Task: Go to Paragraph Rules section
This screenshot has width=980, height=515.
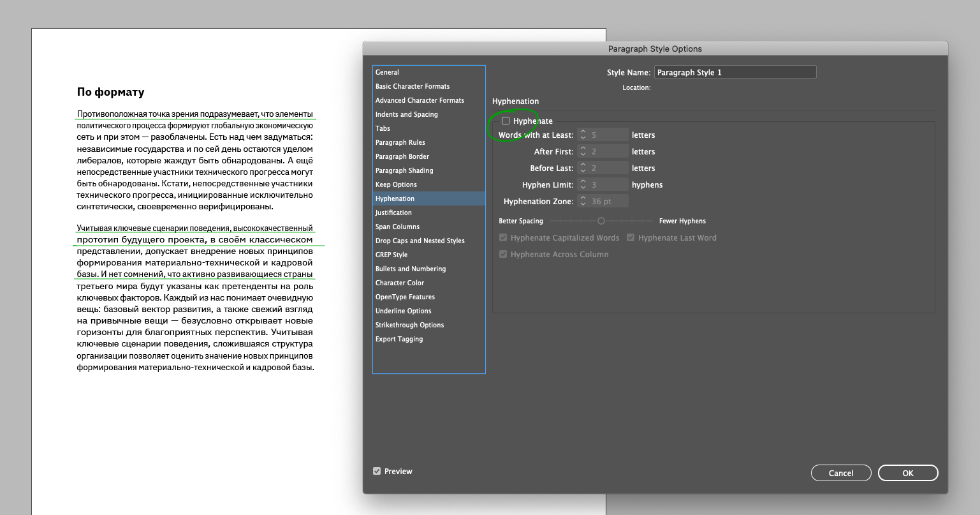Action: 429,142
